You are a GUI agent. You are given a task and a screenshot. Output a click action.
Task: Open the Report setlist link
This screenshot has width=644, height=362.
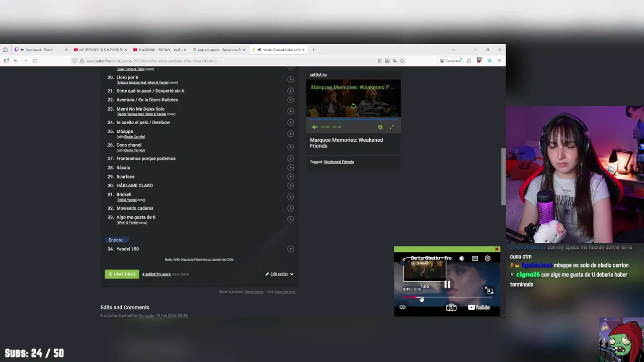point(254,292)
